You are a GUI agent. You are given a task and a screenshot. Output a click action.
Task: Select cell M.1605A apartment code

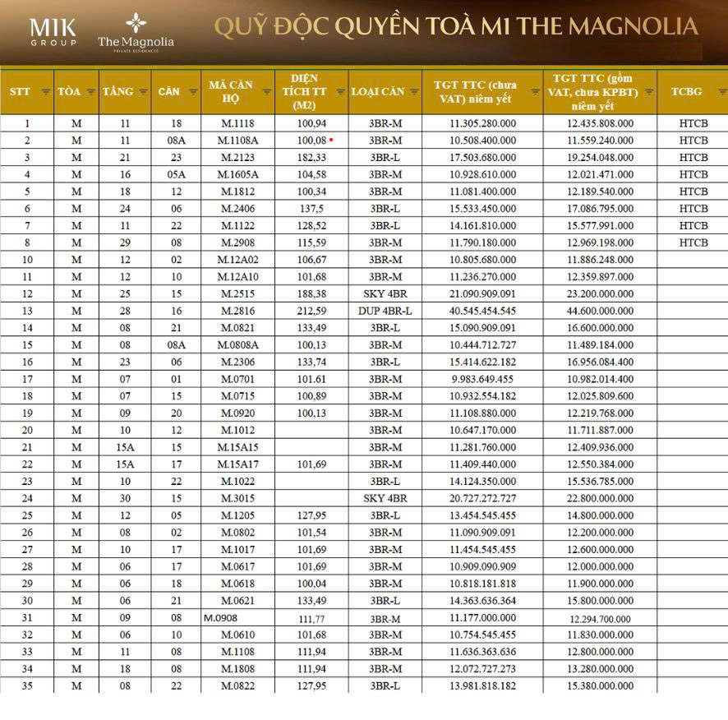[x=237, y=175]
